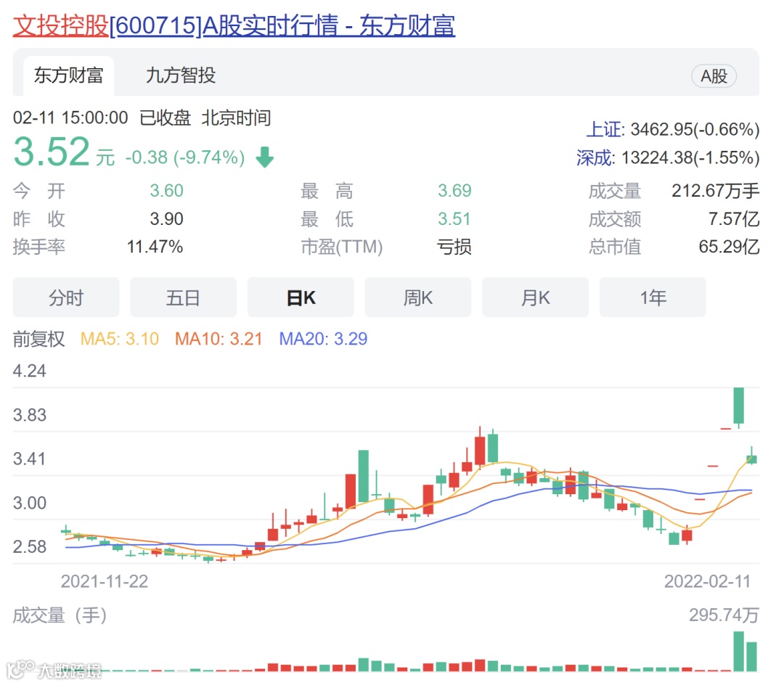This screenshot has width=784, height=685.
Task: Select the 东方财富 source tab
Action: click(x=68, y=75)
